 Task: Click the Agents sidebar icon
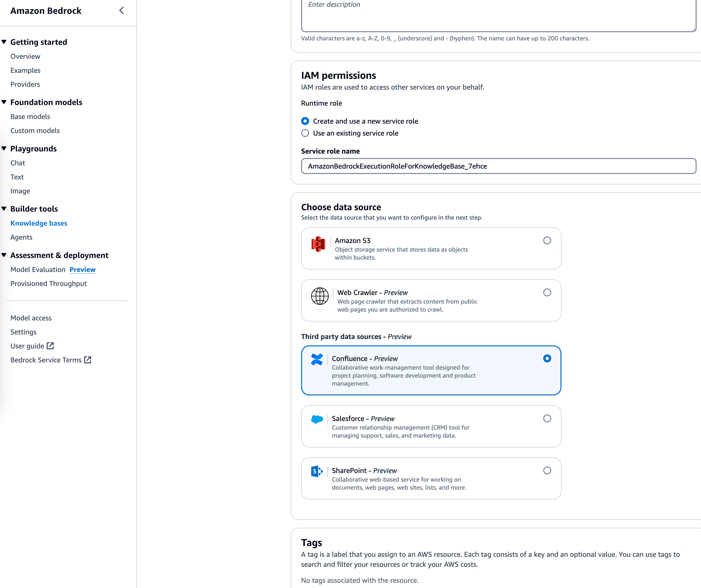(x=21, y=237)
